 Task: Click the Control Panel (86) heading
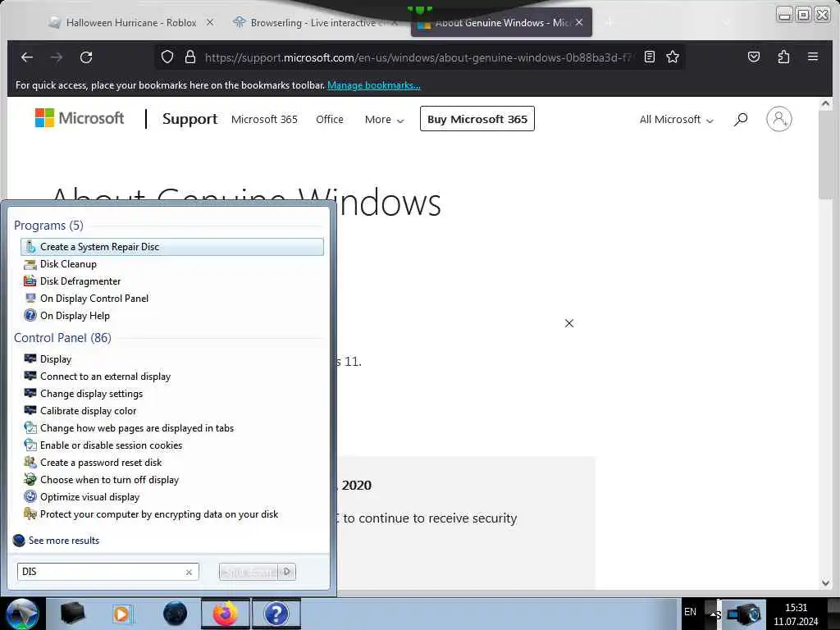click(62, 337)
